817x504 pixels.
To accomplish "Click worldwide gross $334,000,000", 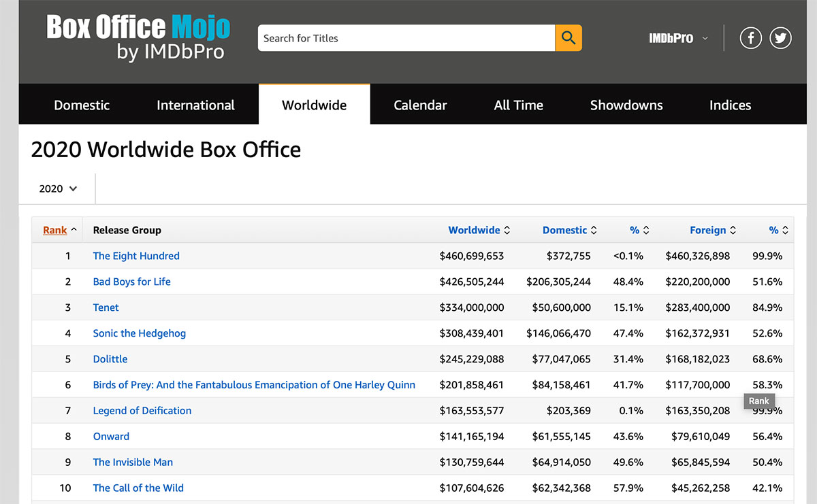I will [472, 307].
